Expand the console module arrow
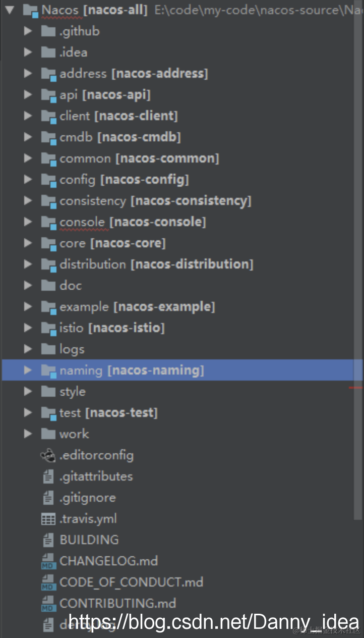This screenshot has width=364, height=638. coord(28,222)
